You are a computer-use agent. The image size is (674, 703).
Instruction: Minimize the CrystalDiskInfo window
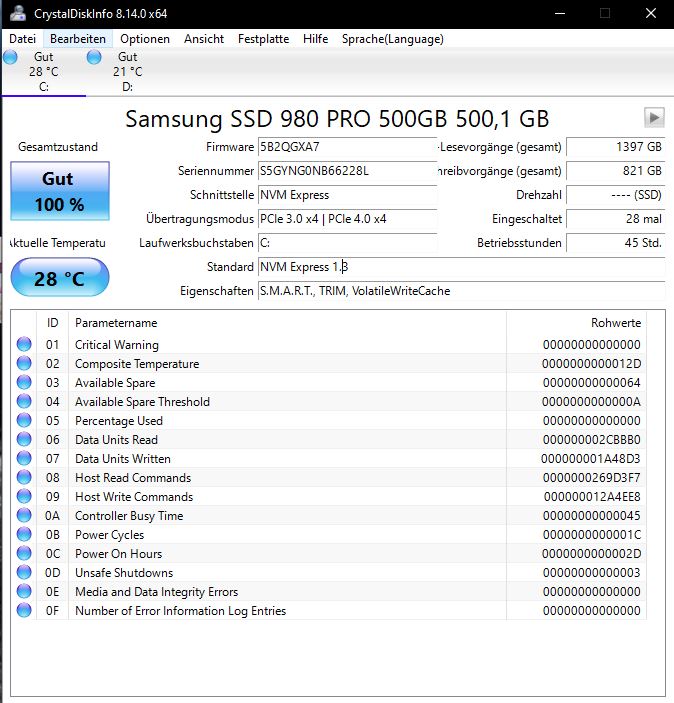[x=560, y=13]
